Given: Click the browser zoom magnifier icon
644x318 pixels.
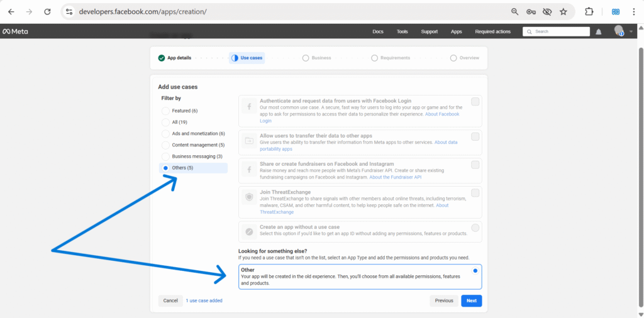Looking at the screenshot, I should [515, 11].
